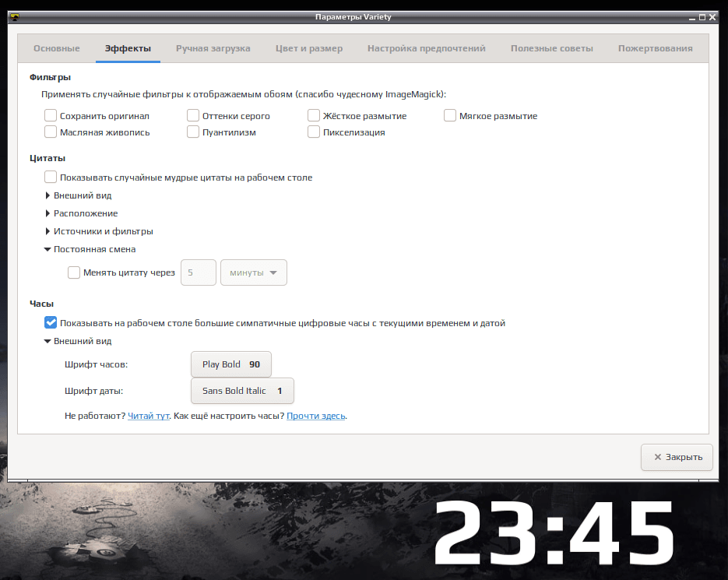Uncheck the desktop digital clock checkbox
The image size is (728, 580).
coord(51,322)
